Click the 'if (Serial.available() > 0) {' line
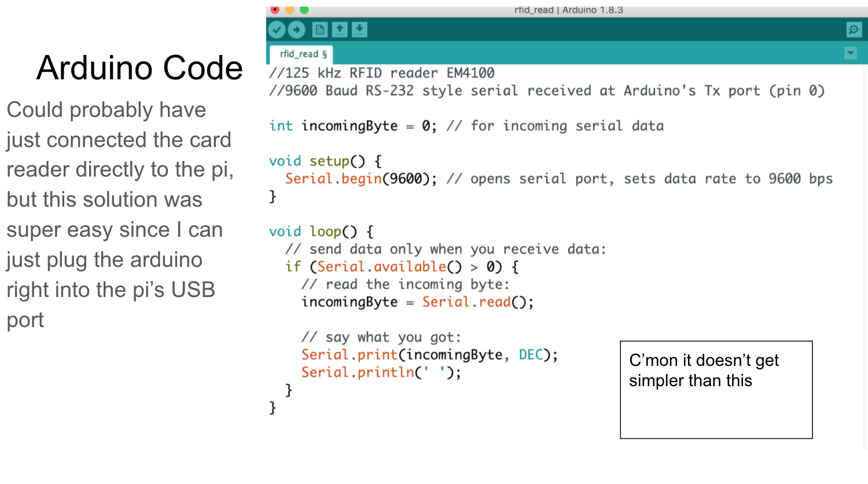 click(402, 267)
